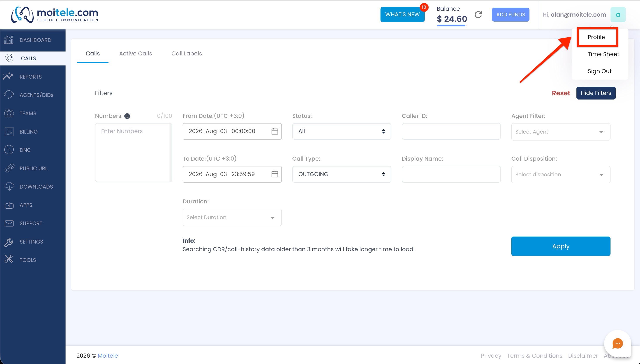640x364 pixels.
Task: Open the Reports sidebar item
Action: (x=33, y=77)
